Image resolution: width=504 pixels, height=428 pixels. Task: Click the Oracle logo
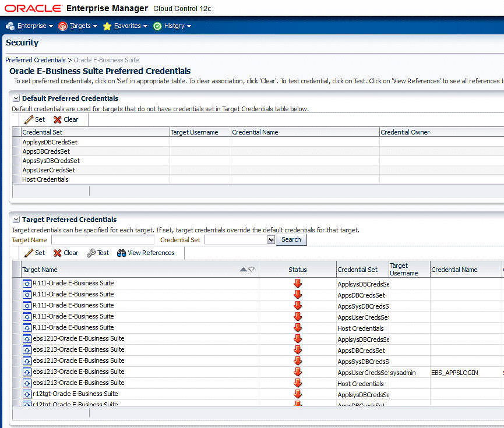coord(33,8)
